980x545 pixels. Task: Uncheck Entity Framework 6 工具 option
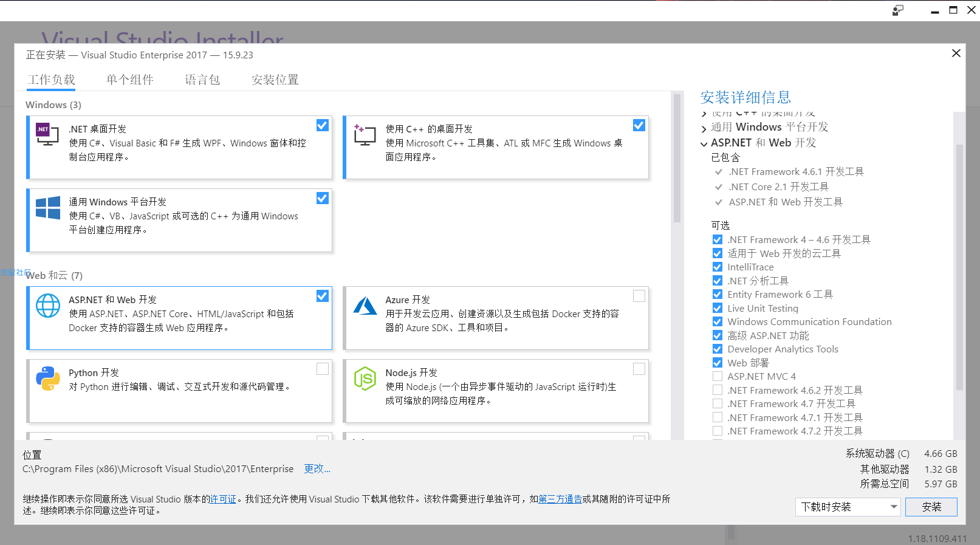pyautogui.click(x=718, y=294)
